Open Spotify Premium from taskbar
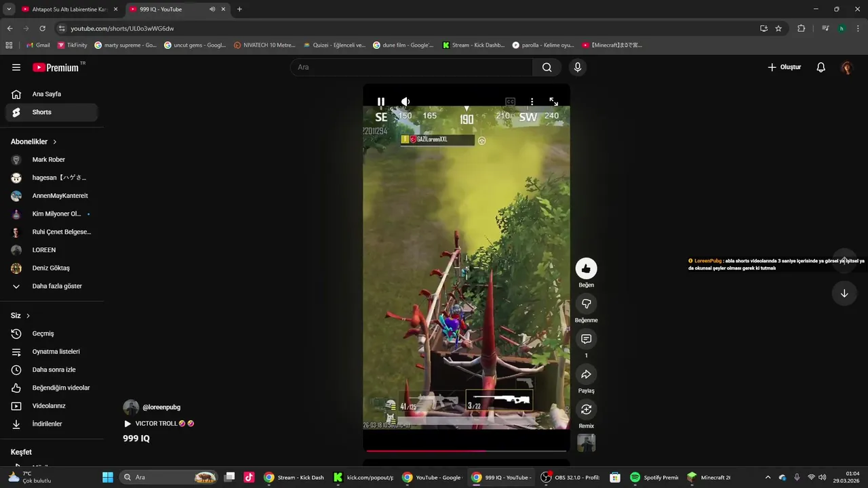The width and height of the screenshot is (868, 488). click(654, 477)
